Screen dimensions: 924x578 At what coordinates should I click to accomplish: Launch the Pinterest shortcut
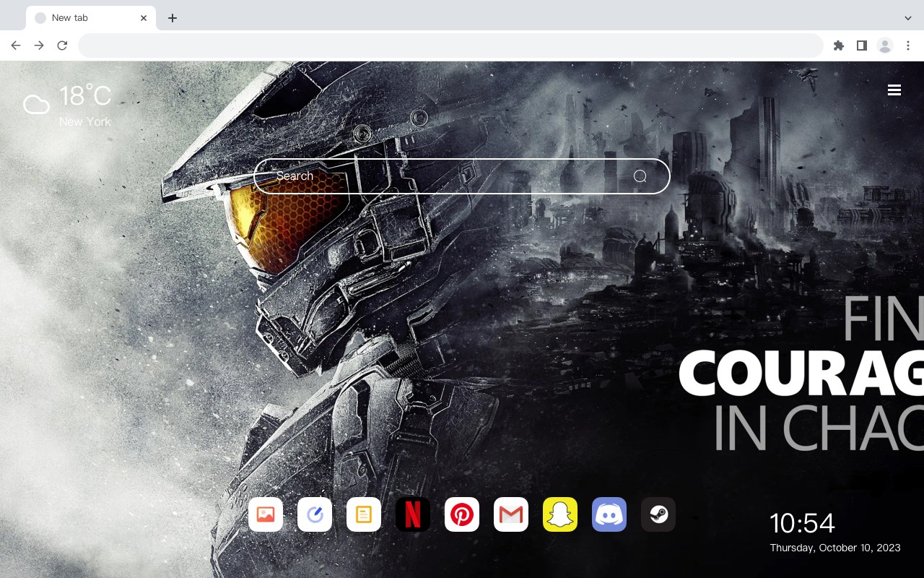[462, 514]
